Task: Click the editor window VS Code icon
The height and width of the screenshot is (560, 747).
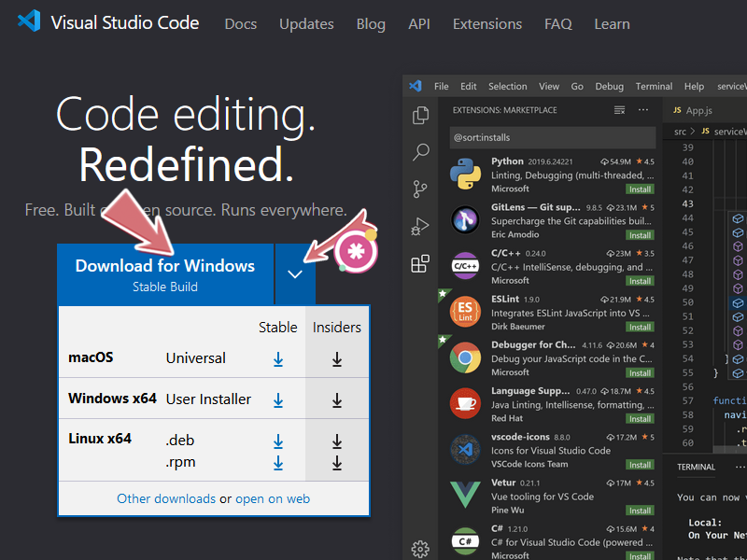Action: pos(416,86)
